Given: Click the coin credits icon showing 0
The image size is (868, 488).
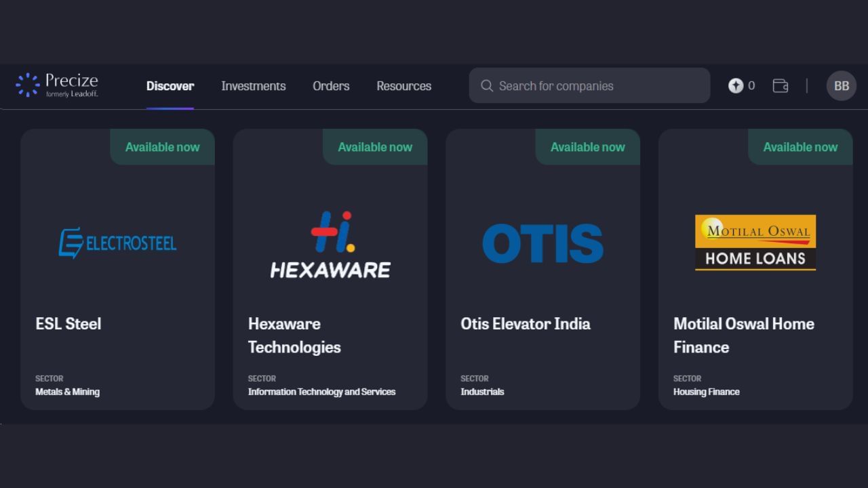Looking at the screenshot, I should (736, 86).
